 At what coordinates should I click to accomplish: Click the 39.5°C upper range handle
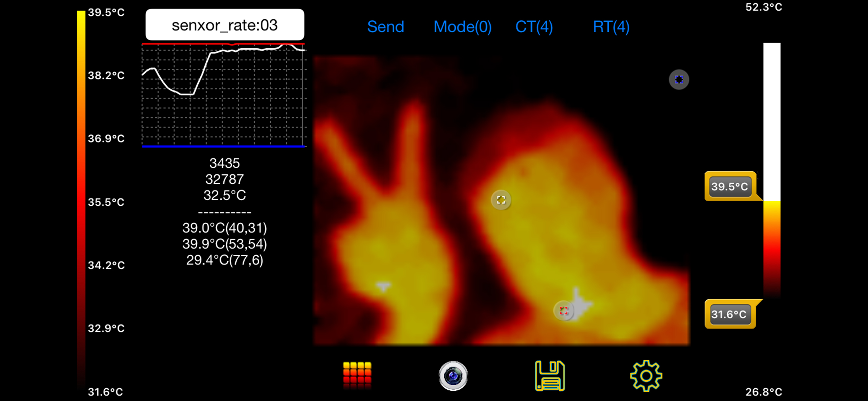coord(730,186)
